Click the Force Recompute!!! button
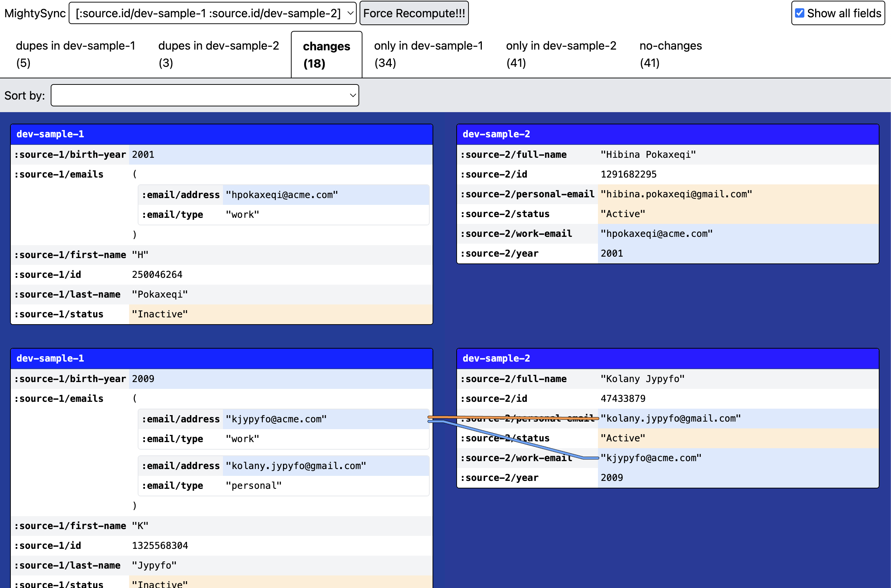The width and height of the screenshot is (891, 588). [414, 13]
